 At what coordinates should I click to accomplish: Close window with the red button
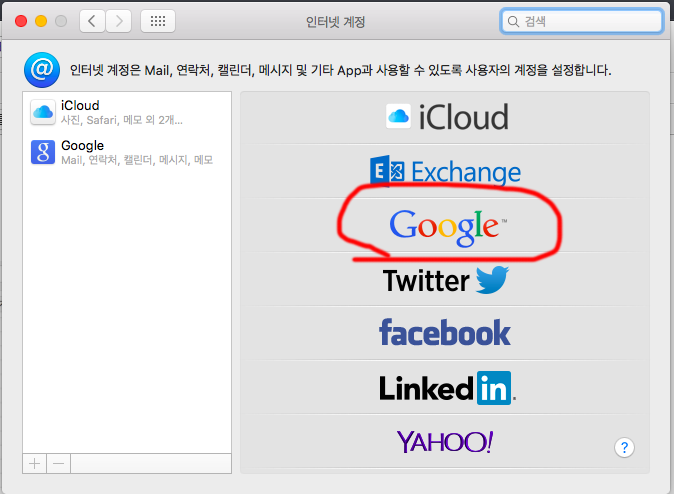pos(21,21)
